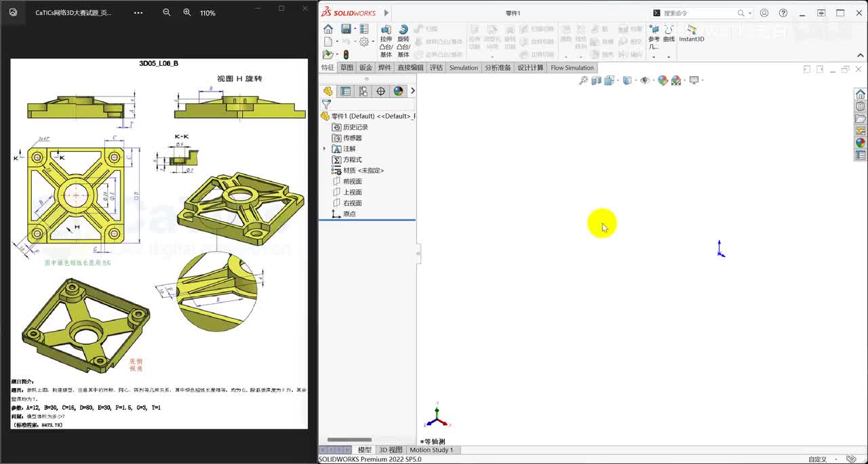
Task: Select 拉伸凸台/基体 extrude boss tool
Action: pos(386,41)
